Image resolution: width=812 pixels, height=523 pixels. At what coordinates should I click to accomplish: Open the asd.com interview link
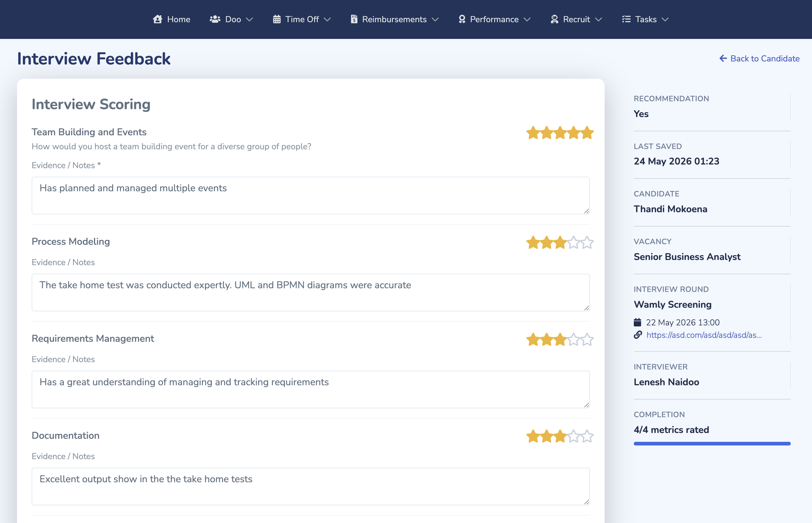(704, 335)
